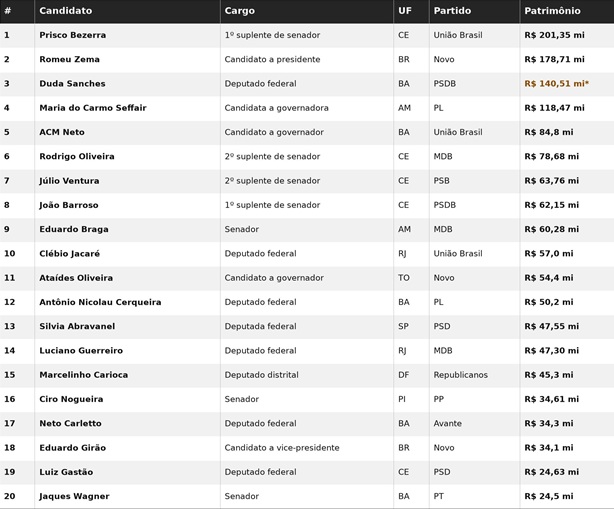This screenshot has height=509, width=614.
Task: Select the name Prisco Bezerra
Action: pos(72,35)
